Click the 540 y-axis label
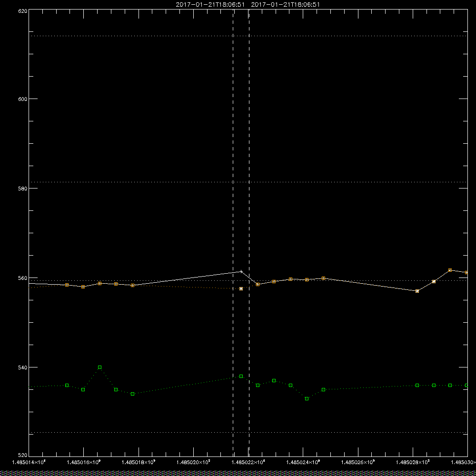Image resolution: width=476 pixels, height=476 pixels. coord(23,367)
